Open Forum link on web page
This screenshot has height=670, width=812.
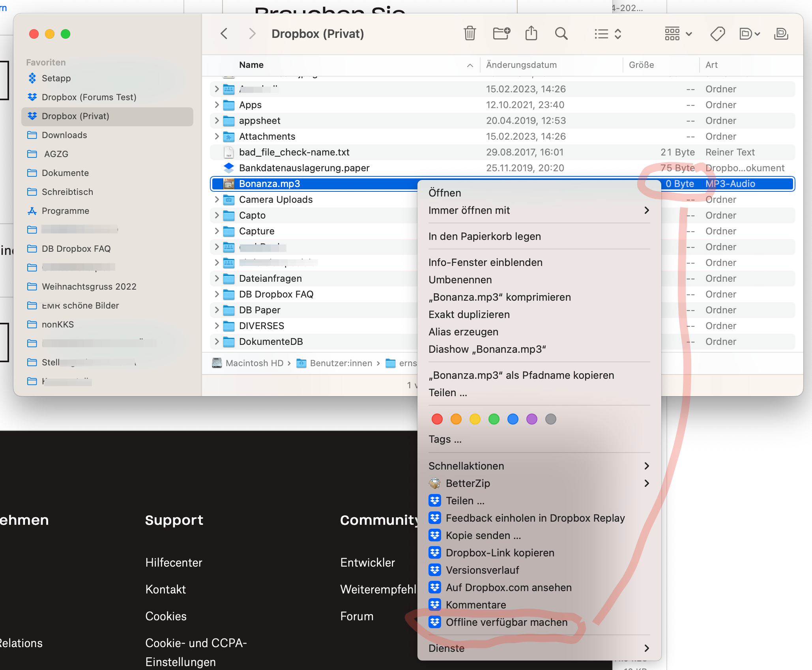point(357,616)
